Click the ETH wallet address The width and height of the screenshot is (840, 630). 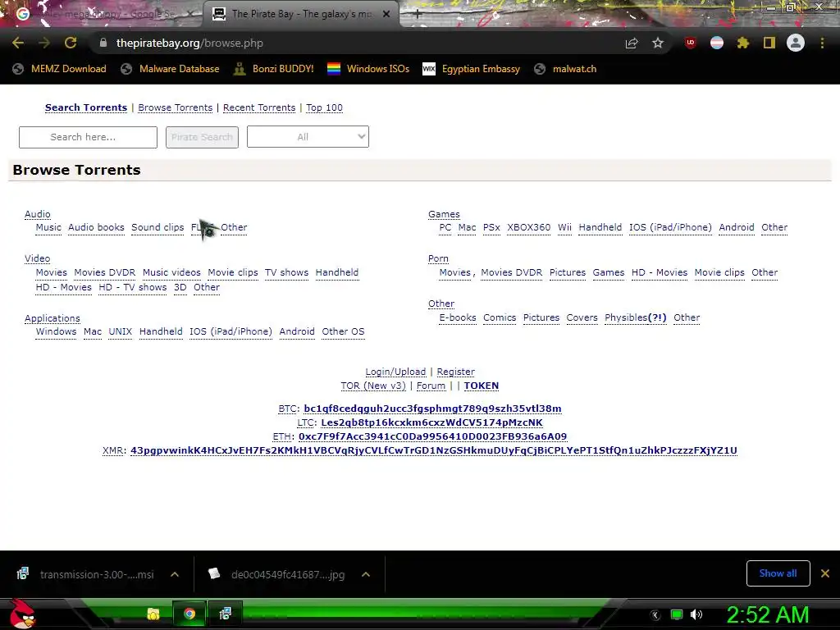click(x=432, y=436)
